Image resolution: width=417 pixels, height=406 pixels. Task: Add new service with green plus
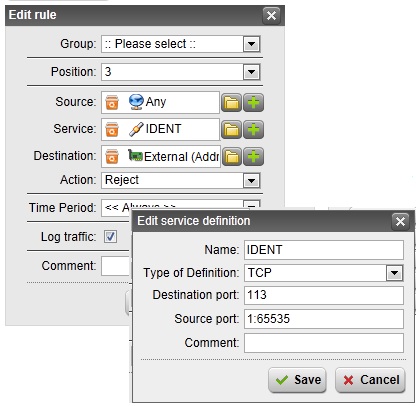coord(253,129)
